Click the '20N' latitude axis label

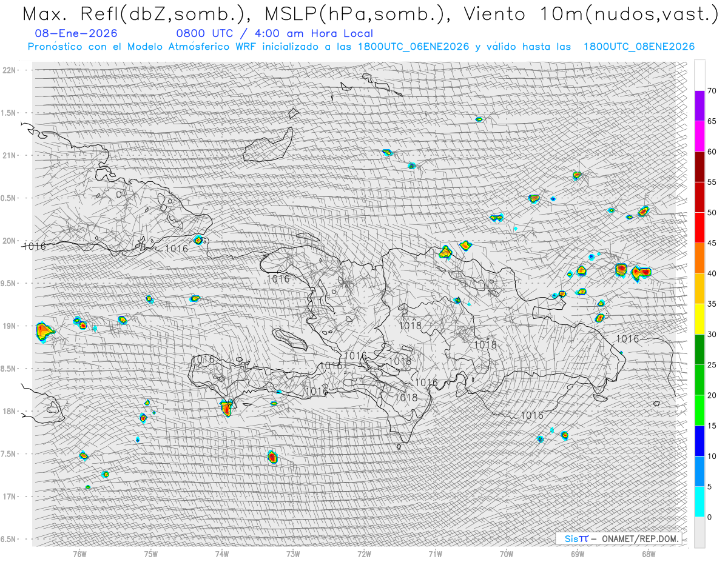click(x=10, y=241)
